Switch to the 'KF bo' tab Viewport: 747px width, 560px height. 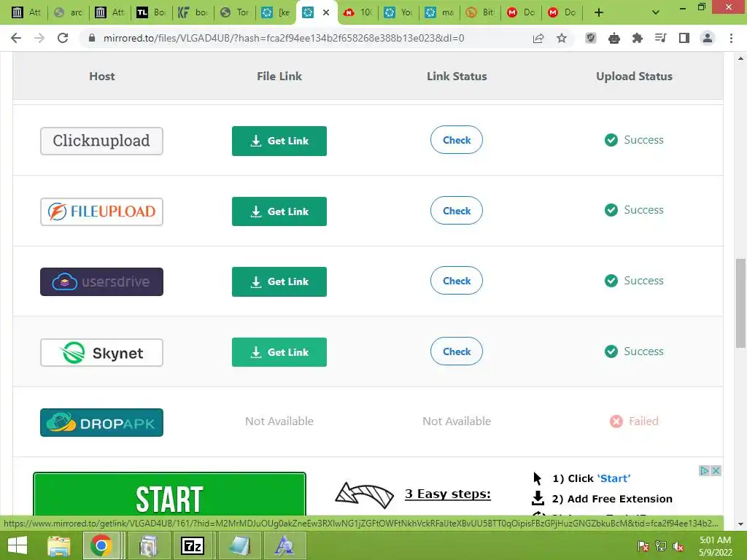click(x=193, y=12)
